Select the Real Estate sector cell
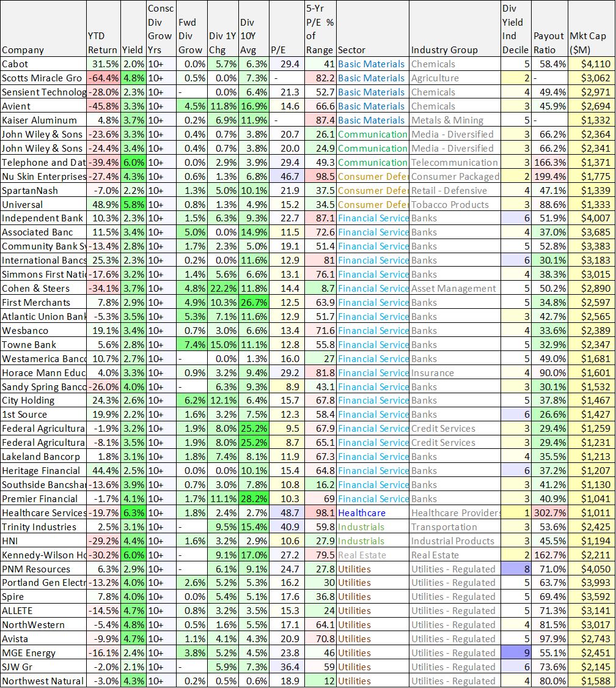 coord(373,555)
